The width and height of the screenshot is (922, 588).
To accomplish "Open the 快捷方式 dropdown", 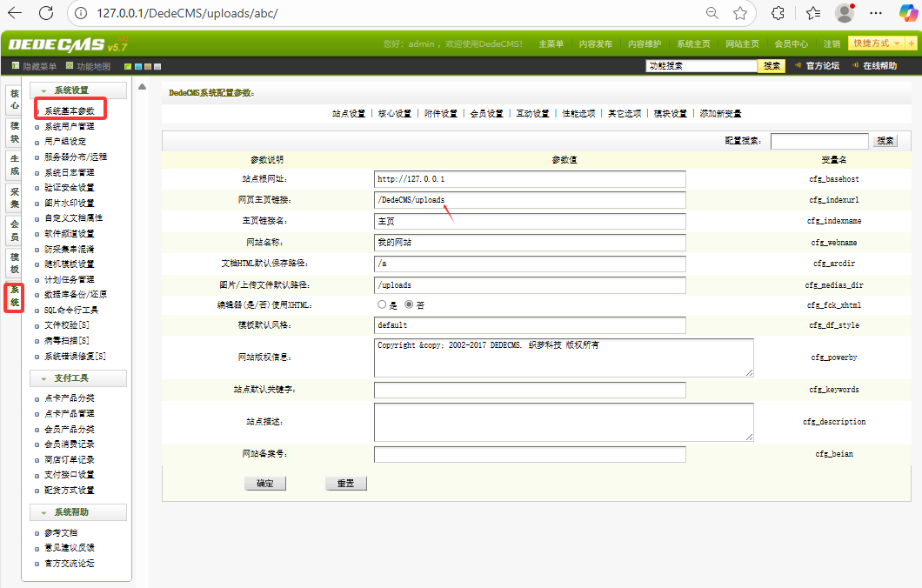I will pyautogui.click(x=877, y=43).
